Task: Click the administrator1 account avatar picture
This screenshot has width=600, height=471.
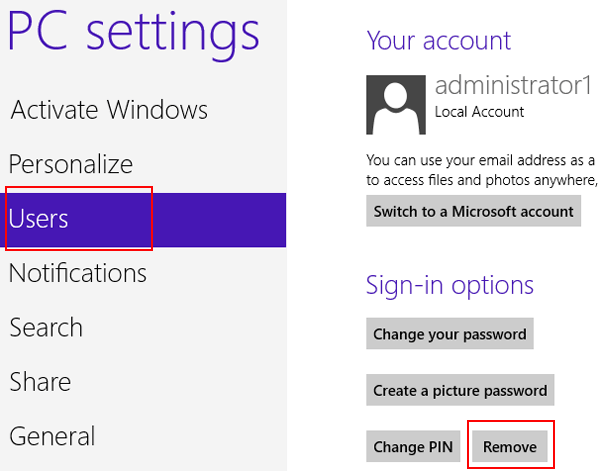Action: coord(396,105)
